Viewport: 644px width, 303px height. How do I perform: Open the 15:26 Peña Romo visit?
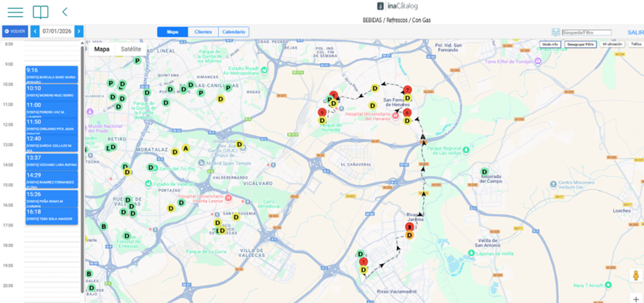point(52,198)
